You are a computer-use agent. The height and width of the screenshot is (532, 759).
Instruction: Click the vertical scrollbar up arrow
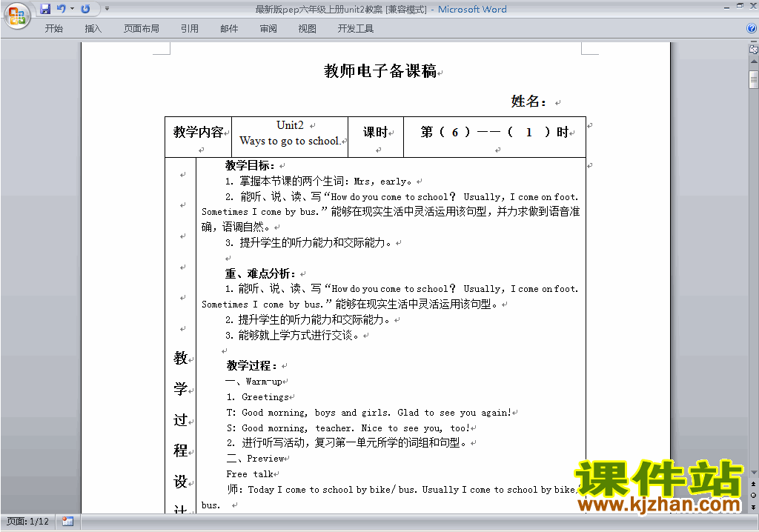click(x=754, y=61)
